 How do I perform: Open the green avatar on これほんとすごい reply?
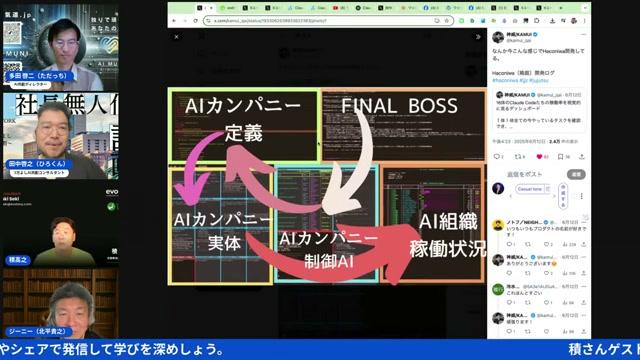coord(498,289)
